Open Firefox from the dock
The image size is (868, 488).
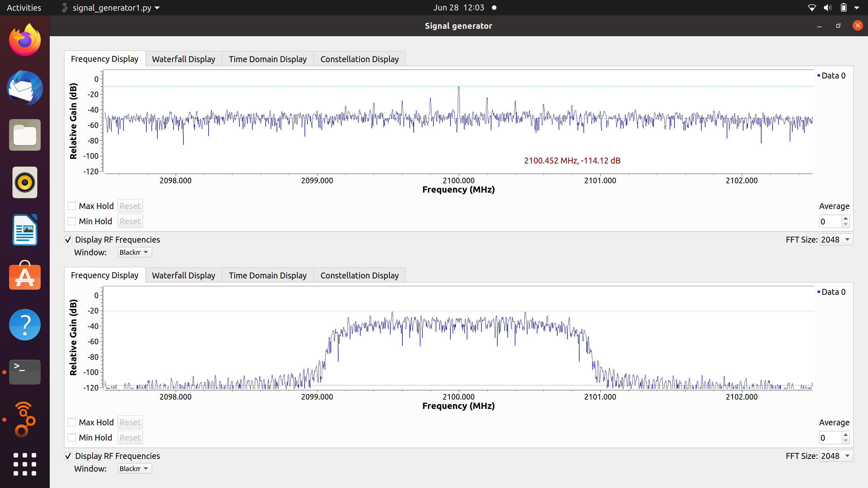25,40
